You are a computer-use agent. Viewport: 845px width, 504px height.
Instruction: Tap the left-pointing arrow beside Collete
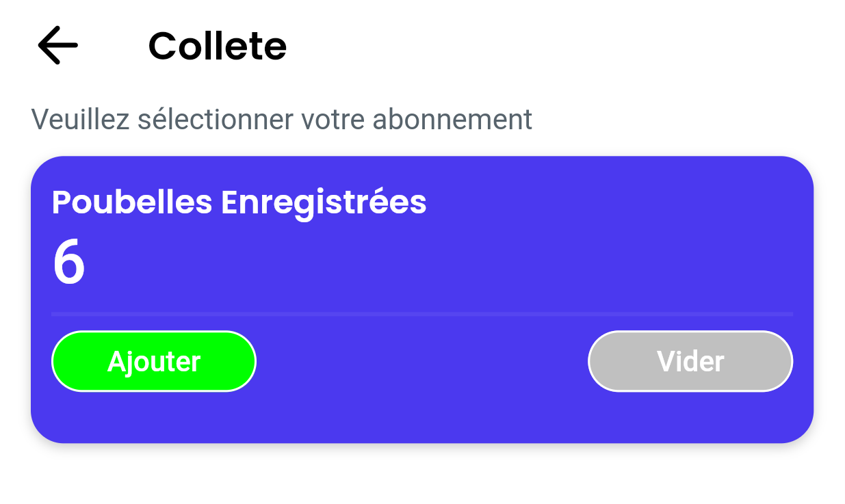click(57, 46)
